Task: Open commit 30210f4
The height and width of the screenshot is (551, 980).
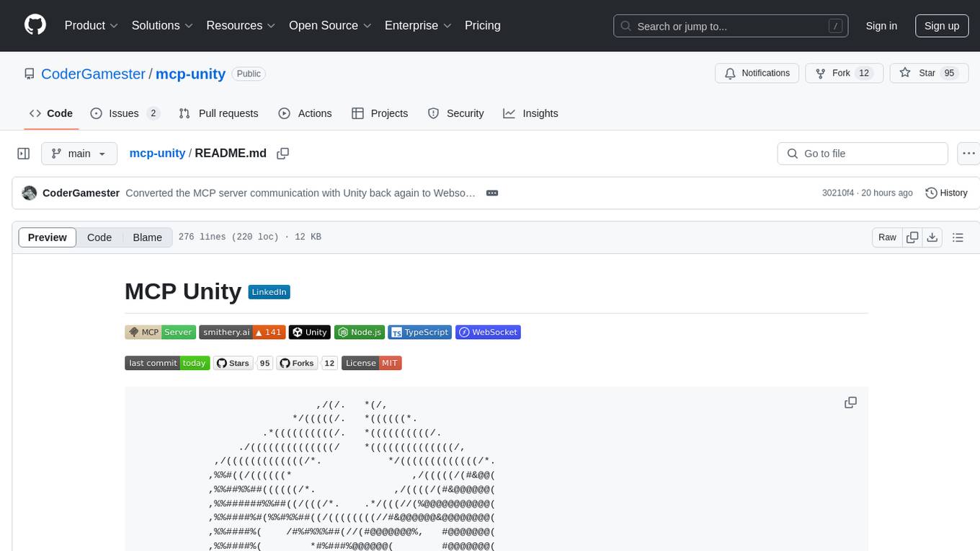Action: pos(837,193)
